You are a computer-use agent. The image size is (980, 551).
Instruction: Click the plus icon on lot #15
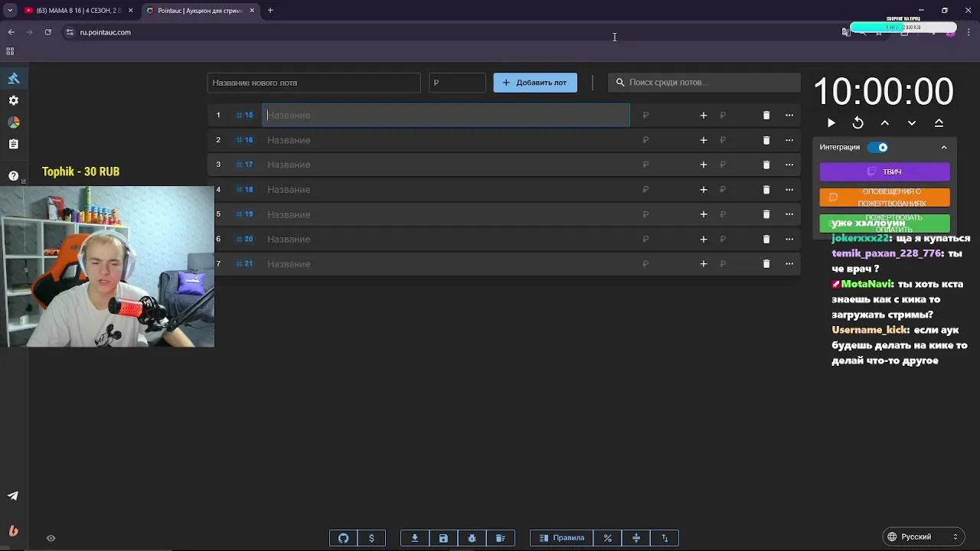pos(704,116)
